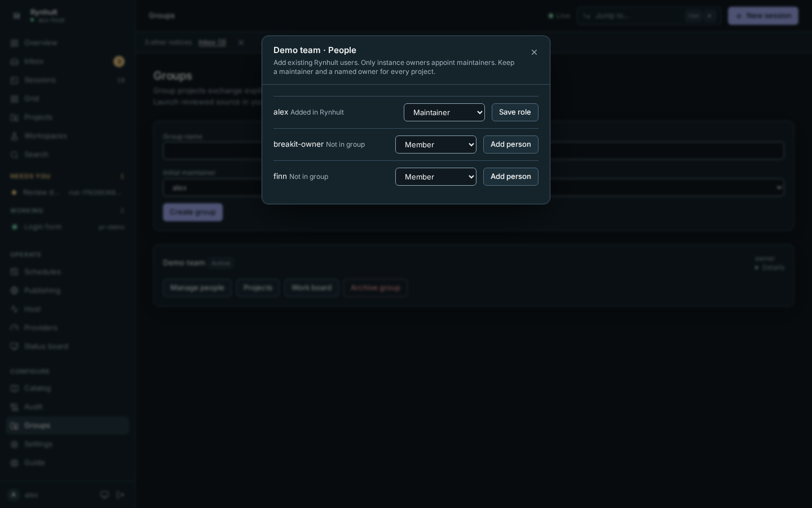Select the 'breakit-owner' name text
812x508 pixels.
pyautogui.click(x=298, y=144)
